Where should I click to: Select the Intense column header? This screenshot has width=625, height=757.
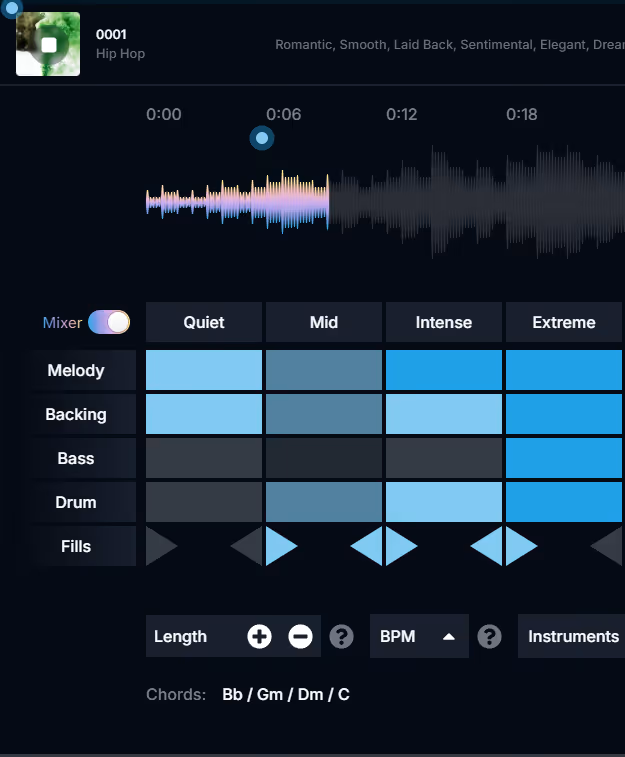pyautogui.click(x=444, y=322)
